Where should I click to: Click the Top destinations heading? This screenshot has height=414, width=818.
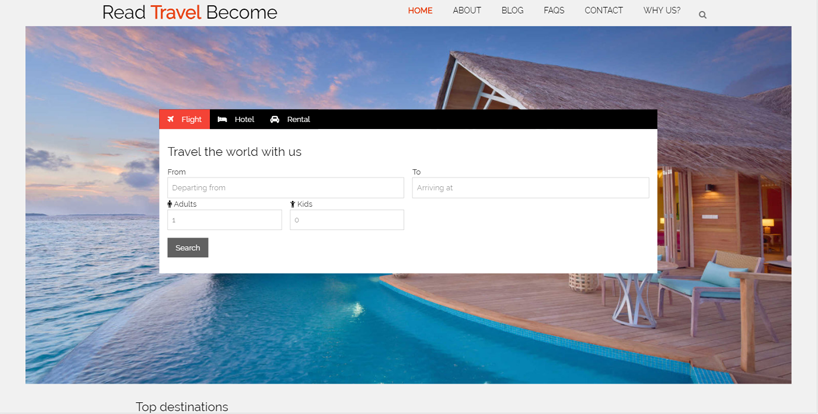coord(182,407)
